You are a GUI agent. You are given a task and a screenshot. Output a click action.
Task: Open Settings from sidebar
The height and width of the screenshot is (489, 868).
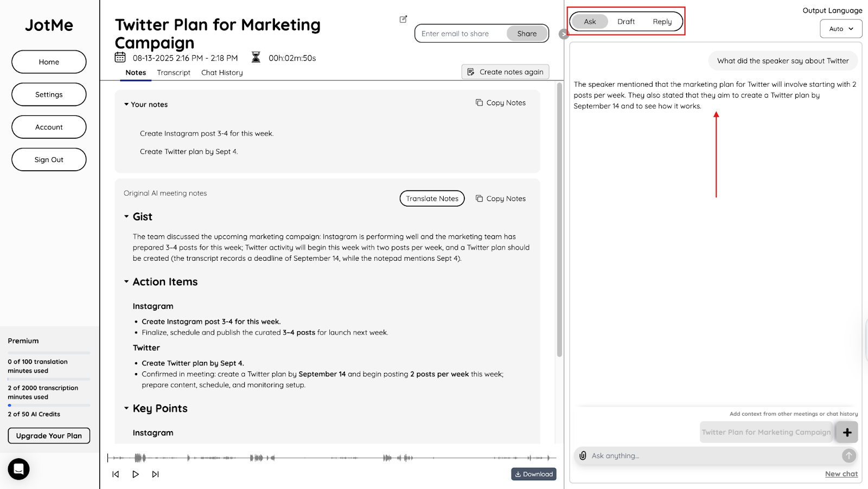49,94
